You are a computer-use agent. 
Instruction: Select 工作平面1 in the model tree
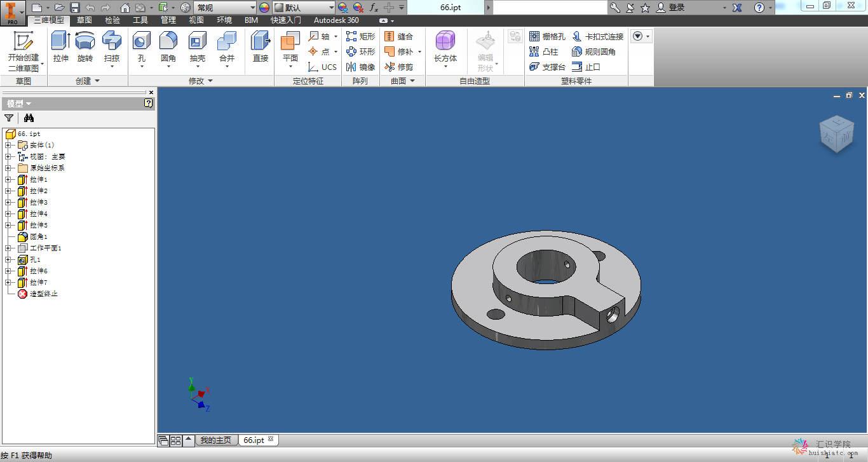point(39,248)
